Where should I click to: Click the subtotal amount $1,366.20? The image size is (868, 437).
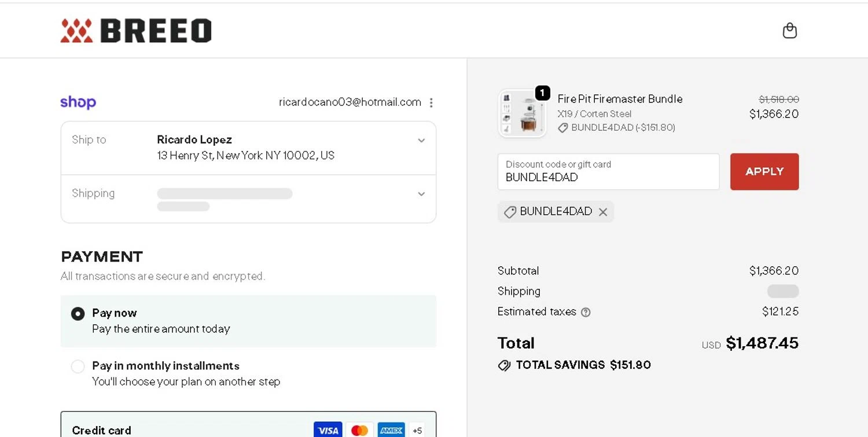[774, 271]
